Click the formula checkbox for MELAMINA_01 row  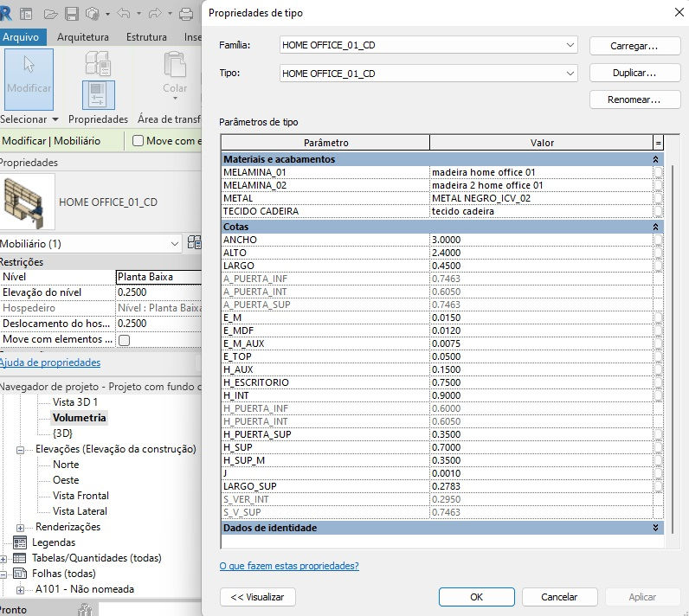[x=658, y=172]
